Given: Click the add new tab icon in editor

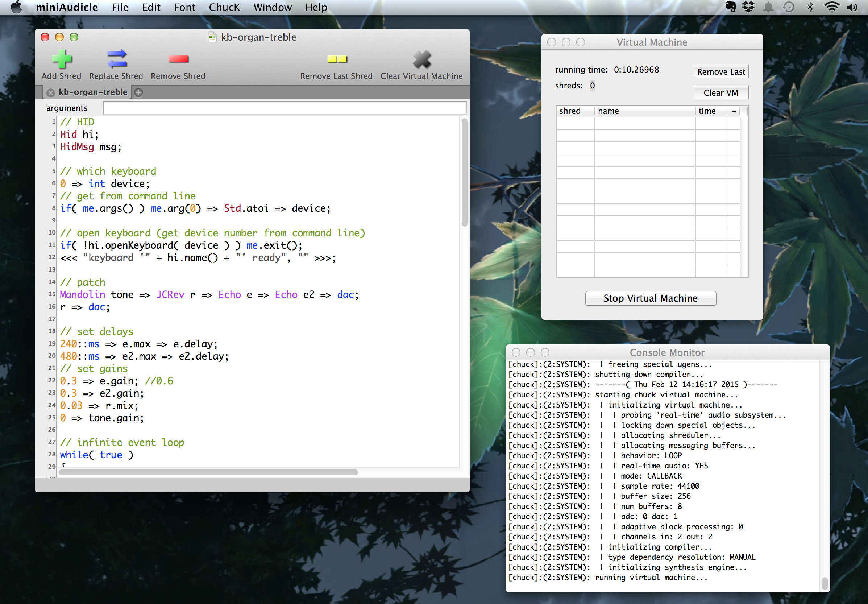Looking at the screenshot, I should pyautogui.click(x=138, y=92).
